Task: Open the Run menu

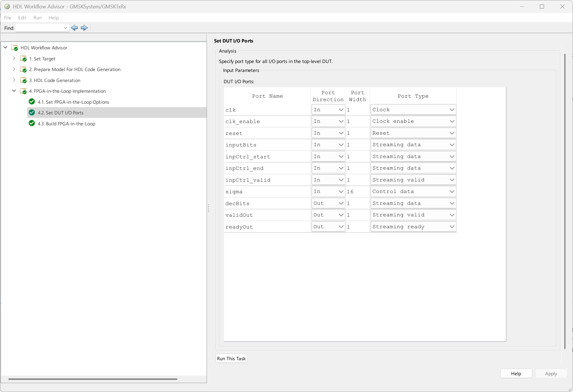Action: coord(38,18)
